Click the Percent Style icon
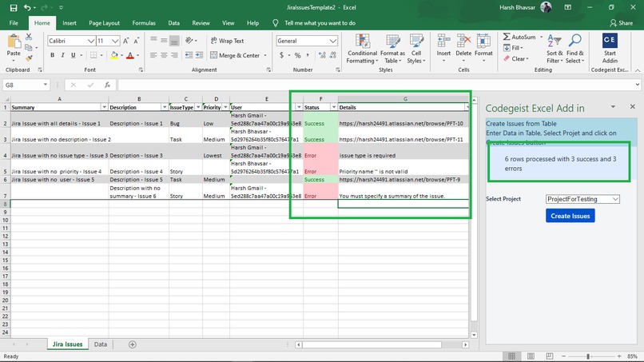This screenshot has height=362, width=644. [297, 55]
